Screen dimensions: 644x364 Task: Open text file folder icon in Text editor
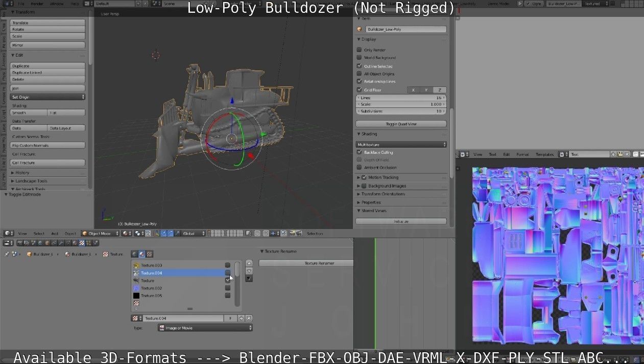[619, 154]
